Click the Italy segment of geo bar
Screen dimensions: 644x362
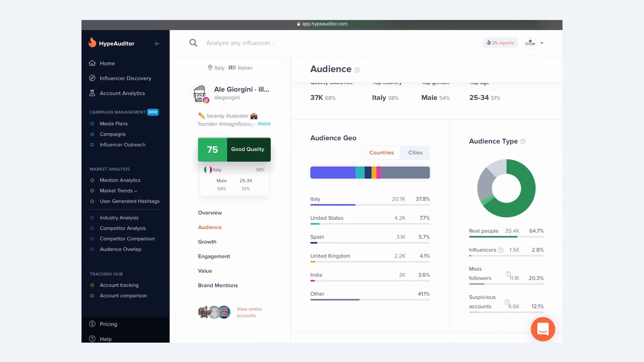tap(333, 172)
